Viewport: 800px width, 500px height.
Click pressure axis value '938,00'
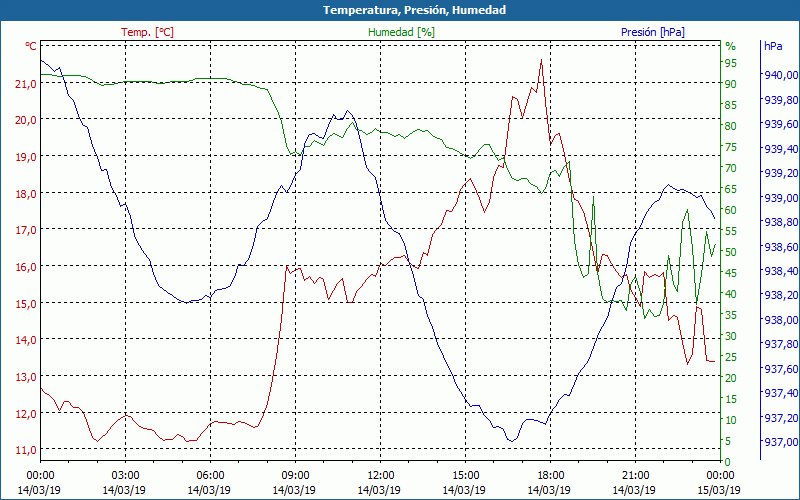pyautogui.click(x=780, y=319)
